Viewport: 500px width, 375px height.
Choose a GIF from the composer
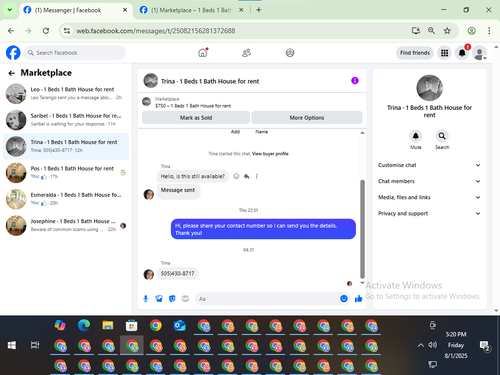coord(185,299)
